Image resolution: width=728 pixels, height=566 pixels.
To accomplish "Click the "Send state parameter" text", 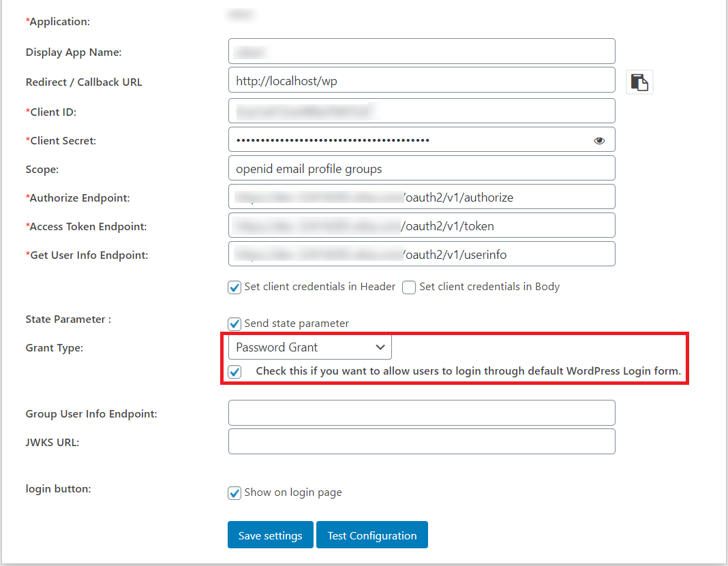I will [297, 324].
